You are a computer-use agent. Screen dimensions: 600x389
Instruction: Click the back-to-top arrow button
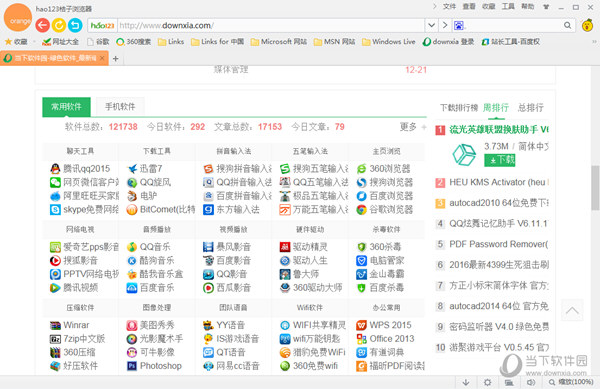tap(572, 310)
